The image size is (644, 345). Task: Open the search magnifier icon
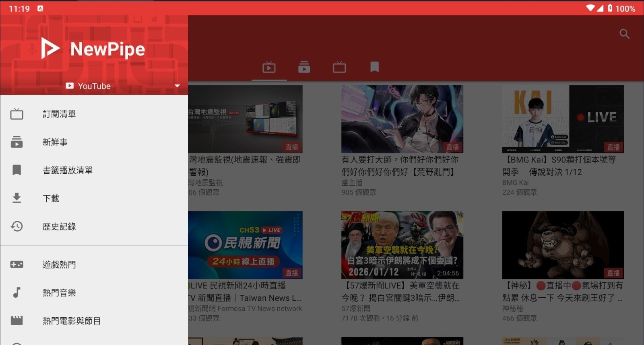click(x=624, y=34)
